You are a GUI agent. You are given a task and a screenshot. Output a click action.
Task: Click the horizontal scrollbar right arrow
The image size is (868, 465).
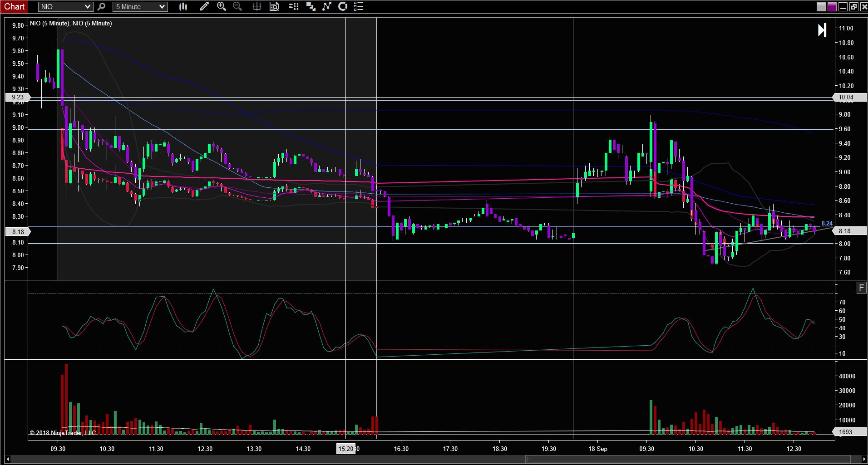coord(864,459)
